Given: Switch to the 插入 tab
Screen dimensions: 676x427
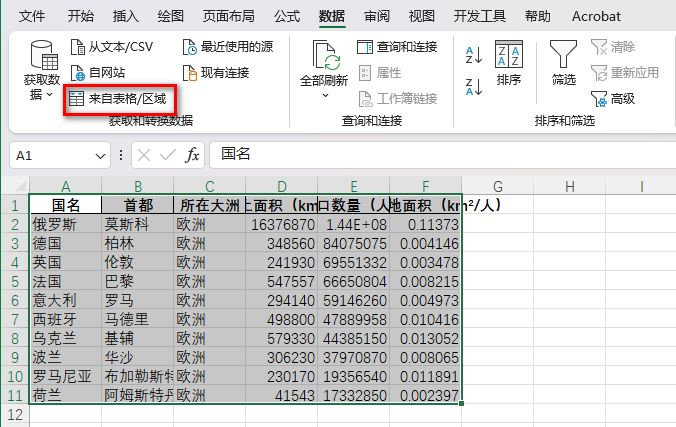Looking at the screenshot, I should tap(125, 16).
